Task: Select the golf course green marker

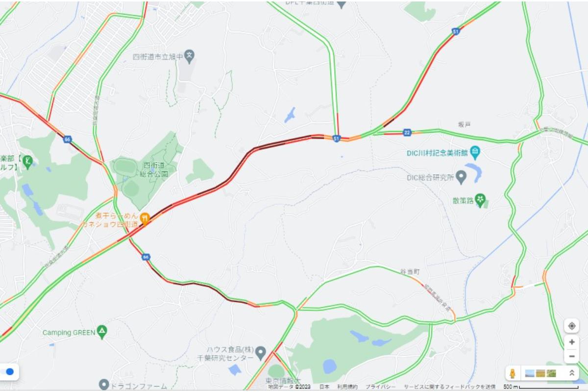Action: pos(28,161)
